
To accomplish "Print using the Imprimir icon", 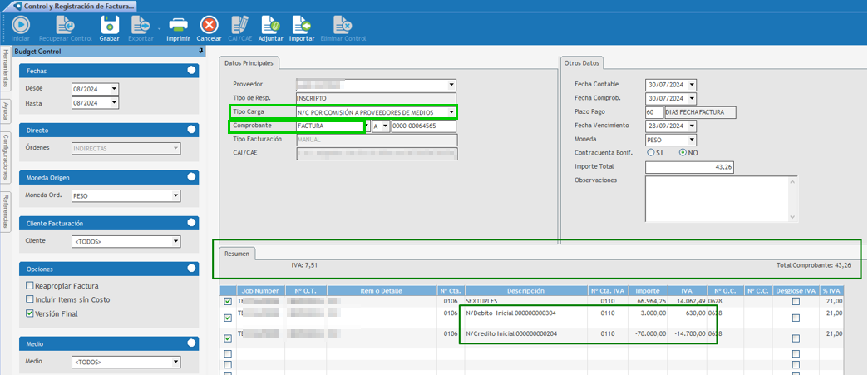I will (178, 25).
